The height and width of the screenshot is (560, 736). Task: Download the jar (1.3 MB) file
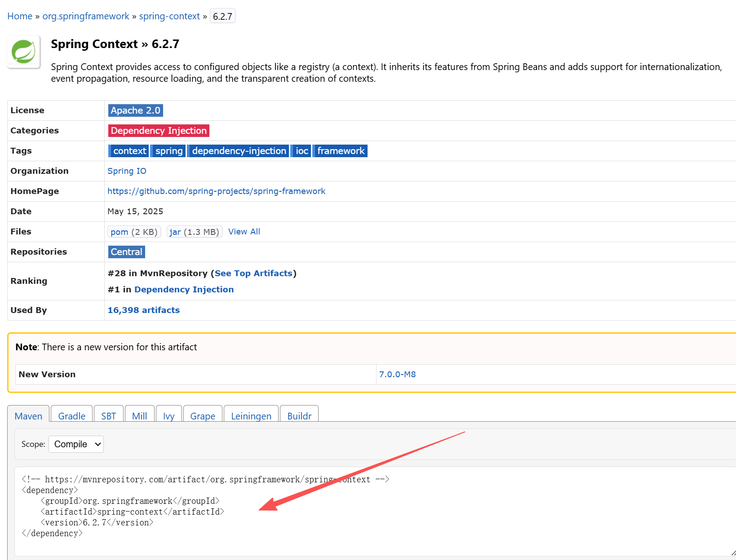point(194,232)
